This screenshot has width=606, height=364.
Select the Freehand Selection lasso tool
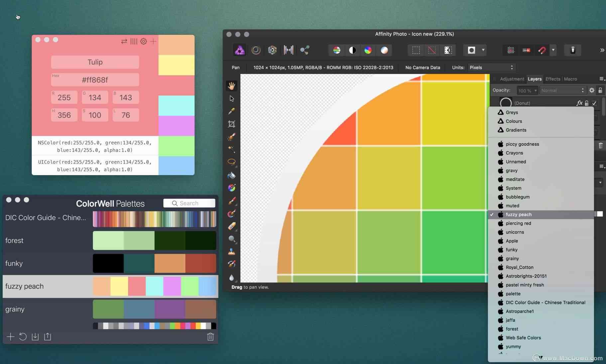pyautogui.click(x=232, y=162)
